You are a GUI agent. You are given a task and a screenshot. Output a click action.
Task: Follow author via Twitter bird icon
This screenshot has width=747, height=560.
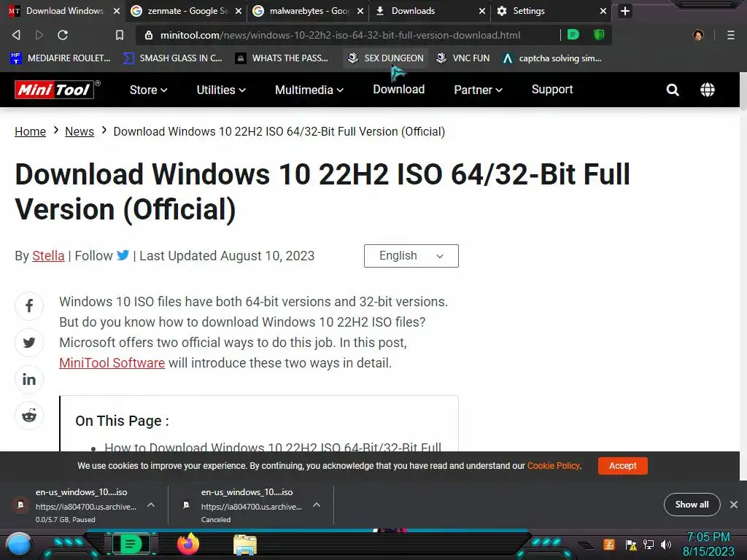click(x=123, y=255)
